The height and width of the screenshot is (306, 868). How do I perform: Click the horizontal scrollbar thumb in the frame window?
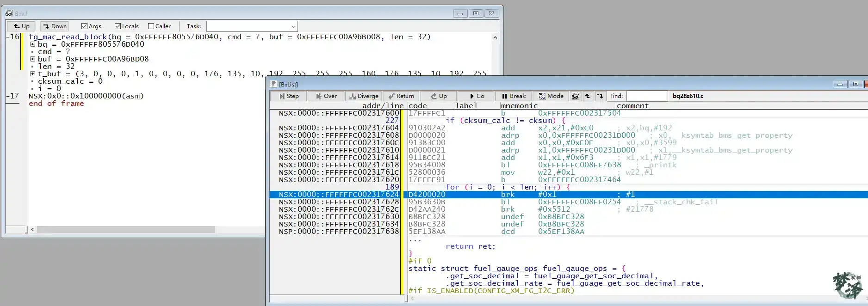click(x=126, y=229)
